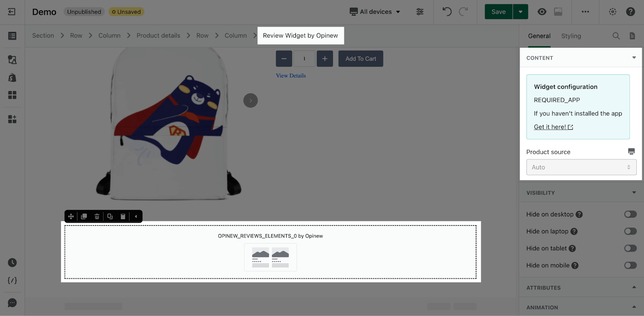Click the Add To Cart button
644x316 pixels.
(361, 59)
